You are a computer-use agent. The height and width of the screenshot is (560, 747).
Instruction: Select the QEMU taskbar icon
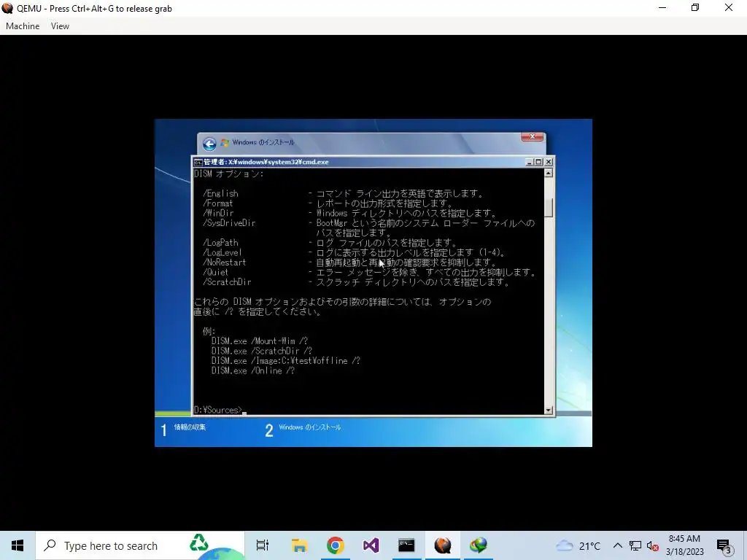(443, 545)
